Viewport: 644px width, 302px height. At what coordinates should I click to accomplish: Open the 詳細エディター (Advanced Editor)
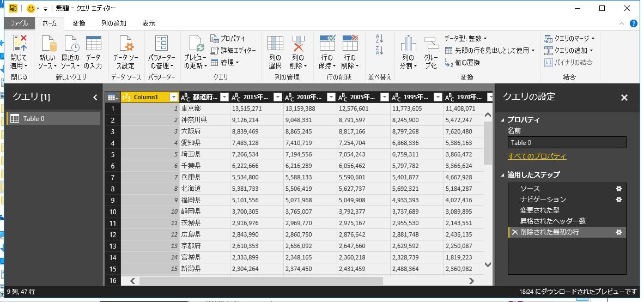[233, 51]
